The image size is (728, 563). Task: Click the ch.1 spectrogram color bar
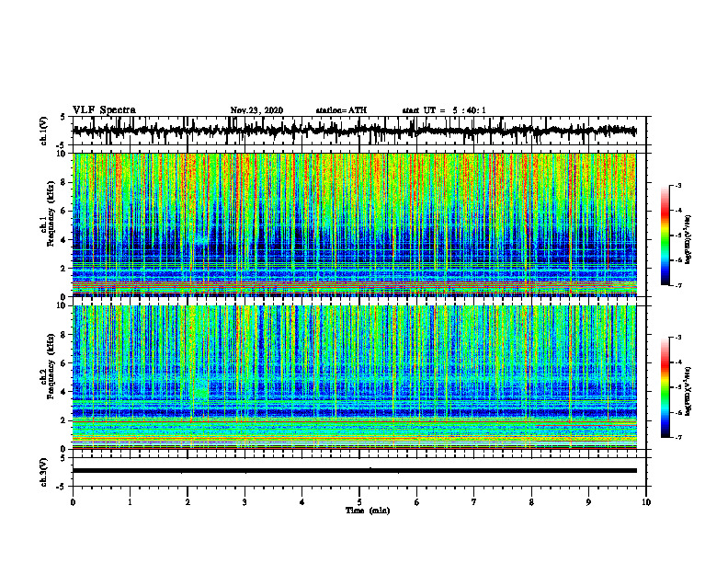[665, 236]
